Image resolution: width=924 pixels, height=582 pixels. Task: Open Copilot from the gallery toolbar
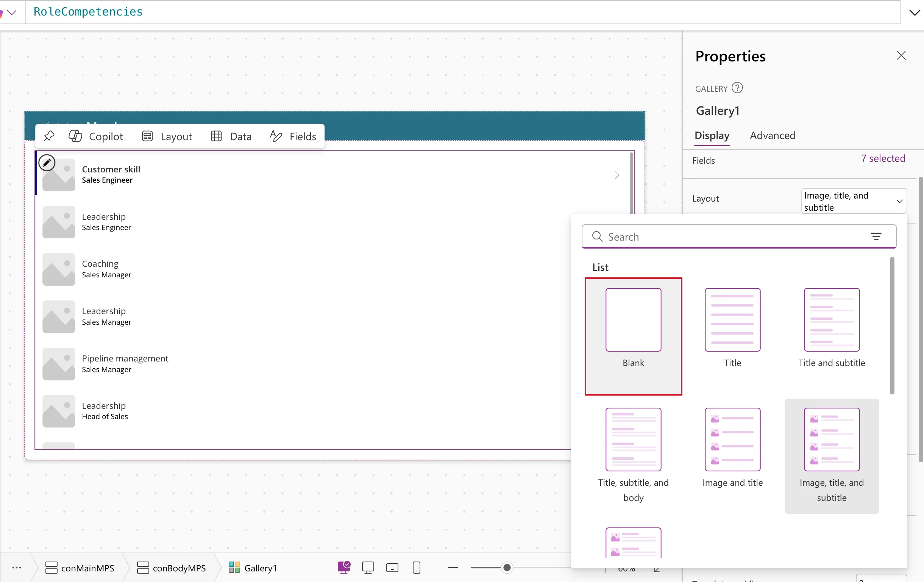click(x=96, y=136)
